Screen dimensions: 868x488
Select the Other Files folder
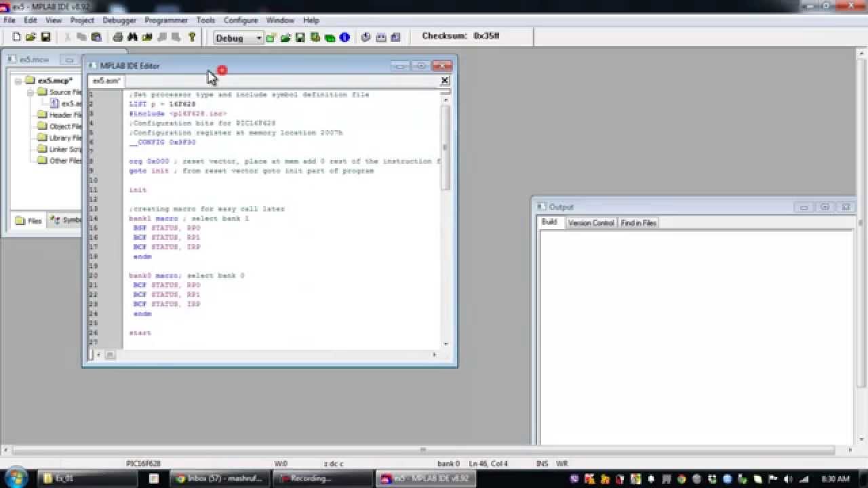[x=64, y=161]
